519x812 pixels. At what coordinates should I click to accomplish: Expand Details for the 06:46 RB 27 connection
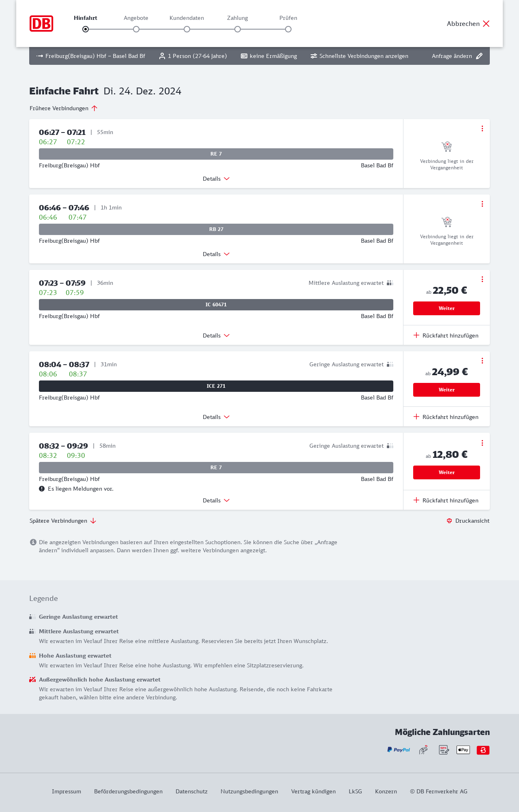pos(216,254)
